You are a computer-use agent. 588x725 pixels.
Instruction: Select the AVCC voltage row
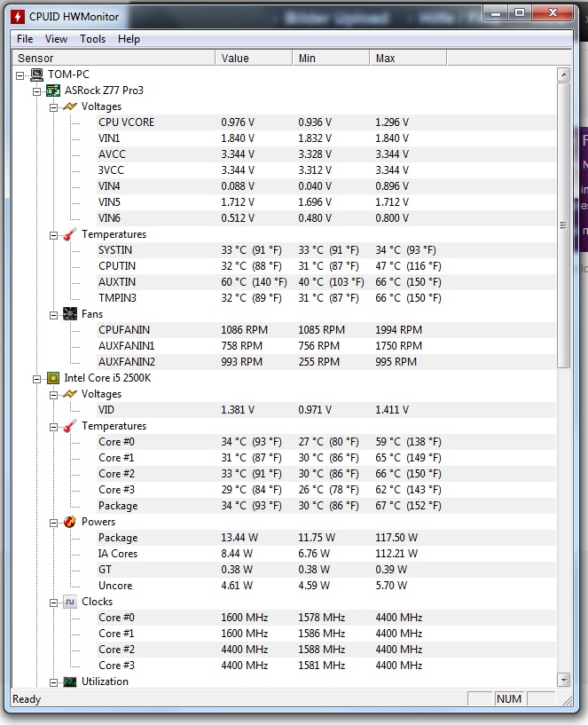325,154
